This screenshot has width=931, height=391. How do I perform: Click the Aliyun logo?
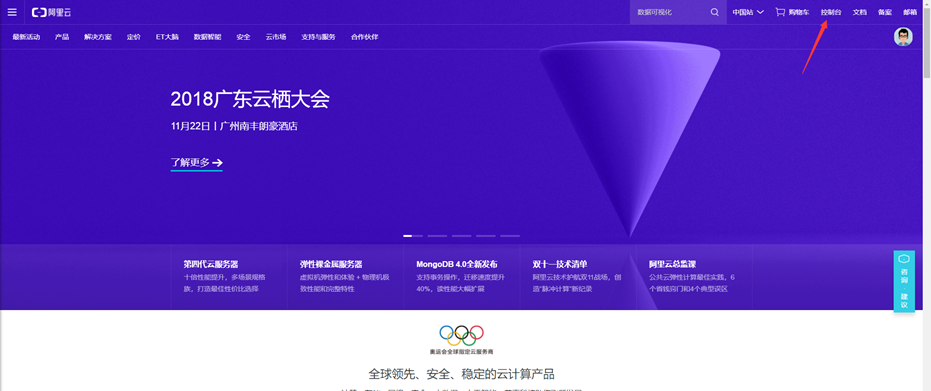pos(50,12)
